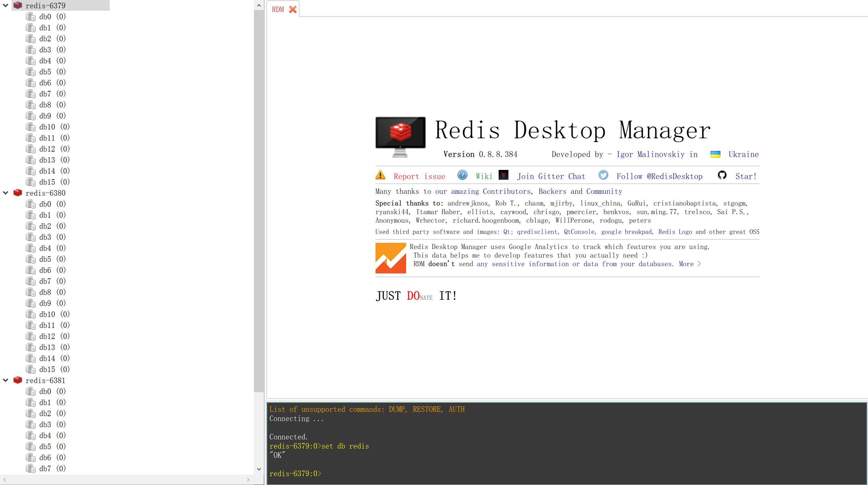Click the redis-6380 server icon
868x485 pixels.
tap(17, 193)
